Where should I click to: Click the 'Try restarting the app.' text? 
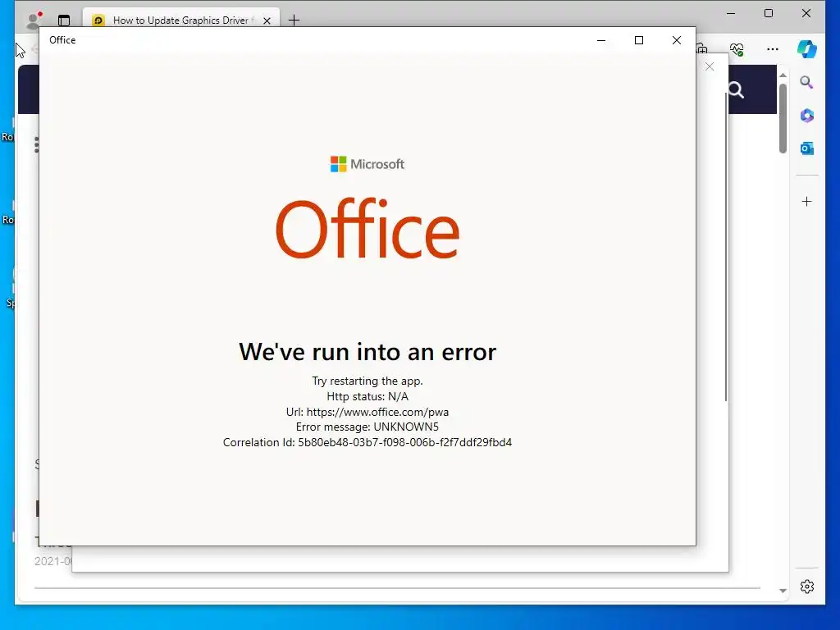[x=367, y=381]
